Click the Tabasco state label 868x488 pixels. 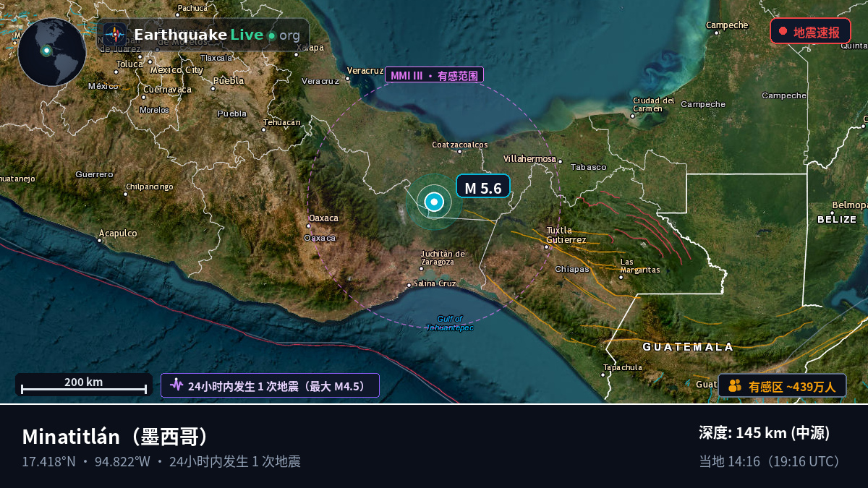click(588, 167)
